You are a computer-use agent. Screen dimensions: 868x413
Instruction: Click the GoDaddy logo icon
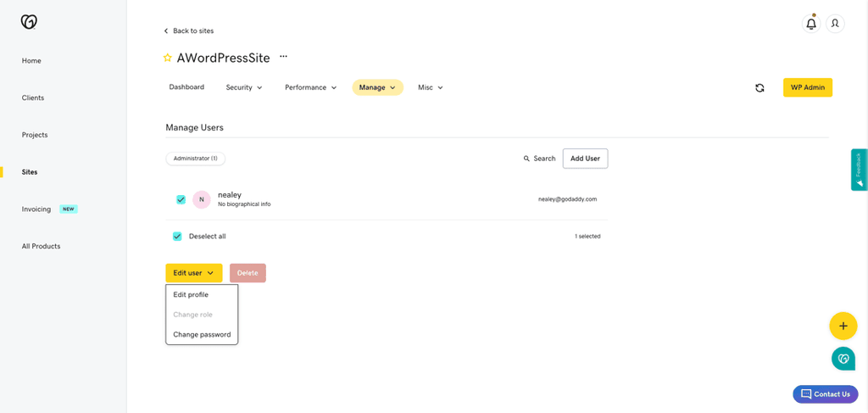pos(29,22)
